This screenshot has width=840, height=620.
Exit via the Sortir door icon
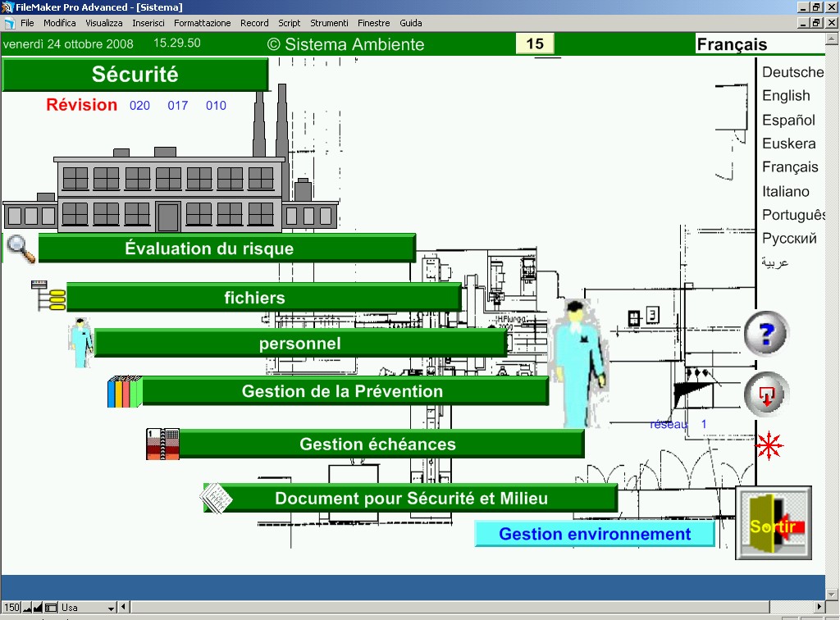coord(773,523)
